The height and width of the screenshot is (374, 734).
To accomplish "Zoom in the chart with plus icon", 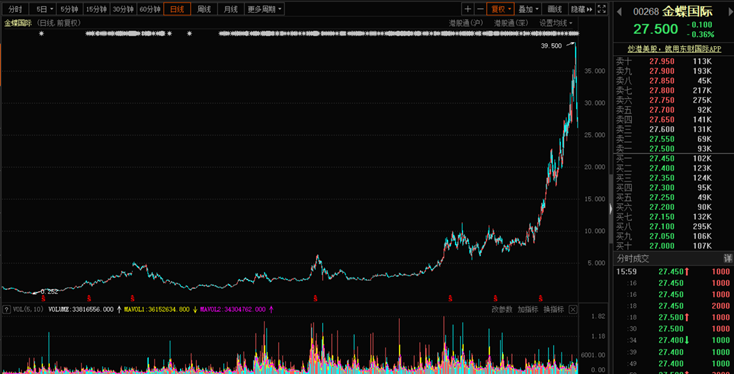I will click(x=467, y=9).
